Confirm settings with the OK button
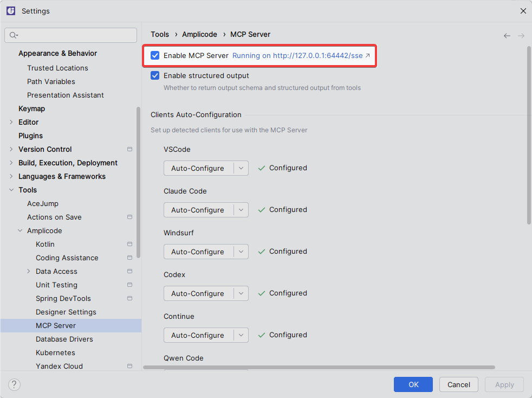 click(x=413, y=384)
